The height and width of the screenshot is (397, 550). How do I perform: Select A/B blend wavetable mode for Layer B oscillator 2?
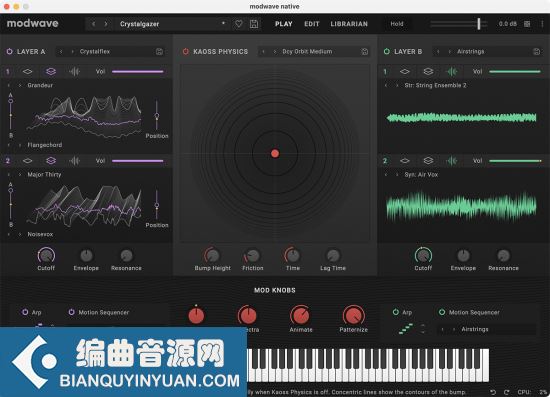click(428, 161)
